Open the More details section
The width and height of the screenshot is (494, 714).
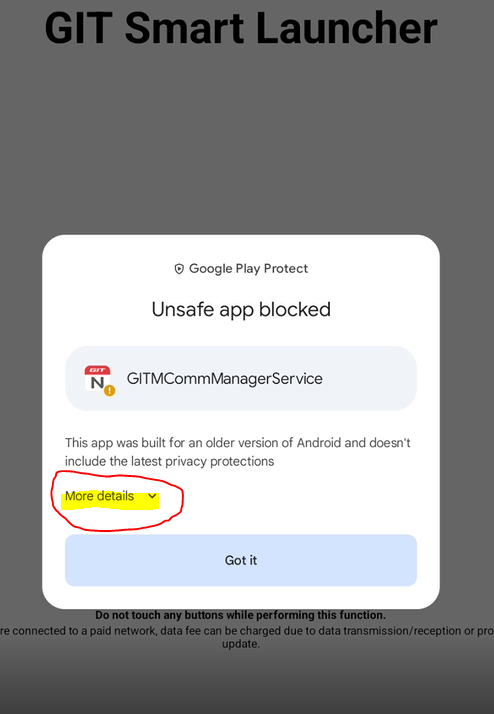click(111, 496)
